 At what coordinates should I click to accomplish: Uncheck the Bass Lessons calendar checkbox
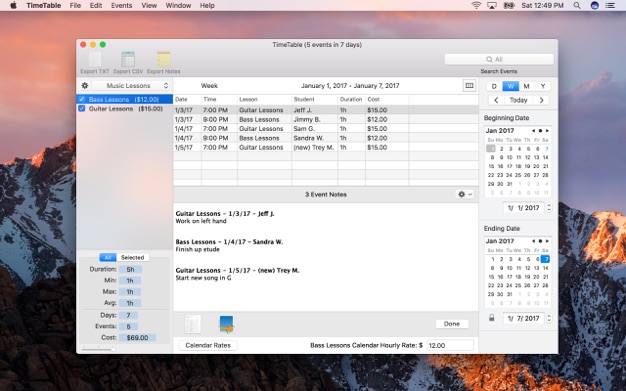(x=82, y=99)
